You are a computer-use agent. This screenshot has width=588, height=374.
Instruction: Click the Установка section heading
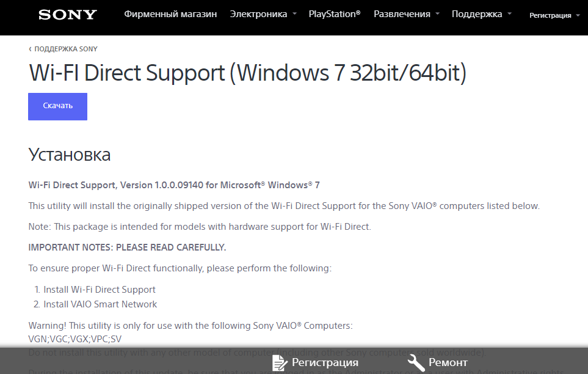tap(70, 155)
